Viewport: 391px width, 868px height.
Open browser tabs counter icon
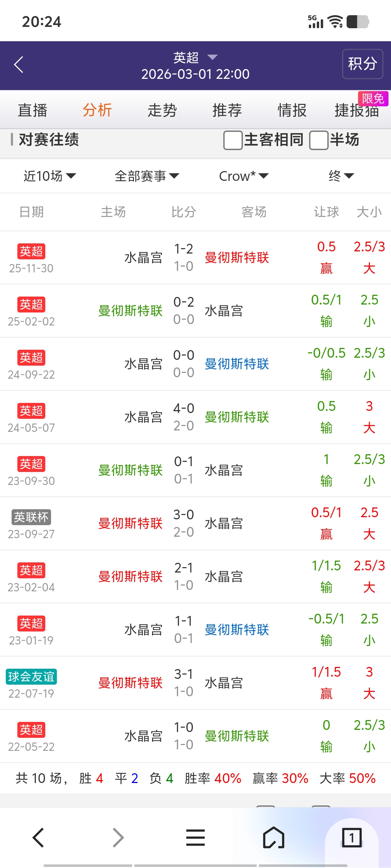pos(352,838)
